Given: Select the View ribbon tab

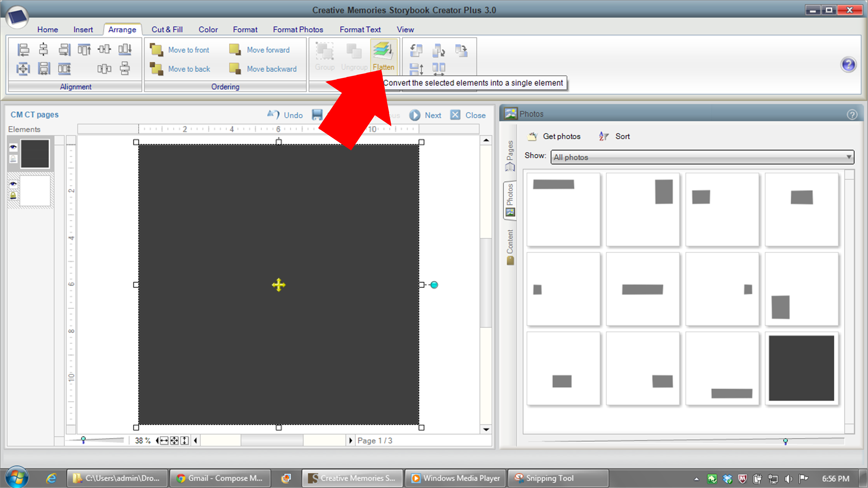Looking at the screenshot, I should [405, 30].
